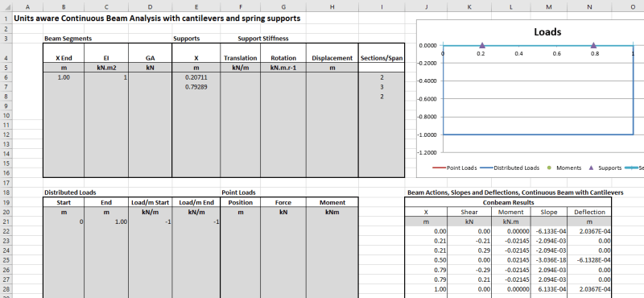This screenshot has width=644, height=298.
Task: Select the 'kN.m2' units cell
Action: (x=106, y=68)
